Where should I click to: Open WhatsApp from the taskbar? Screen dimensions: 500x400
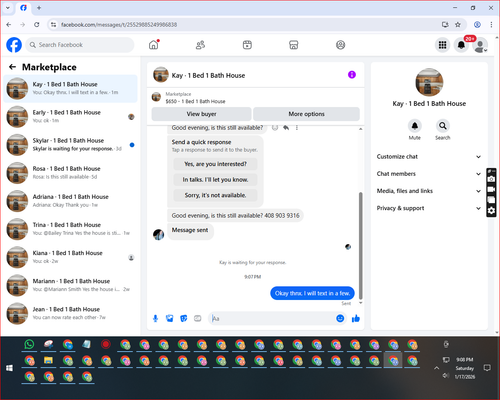point(29,344)
